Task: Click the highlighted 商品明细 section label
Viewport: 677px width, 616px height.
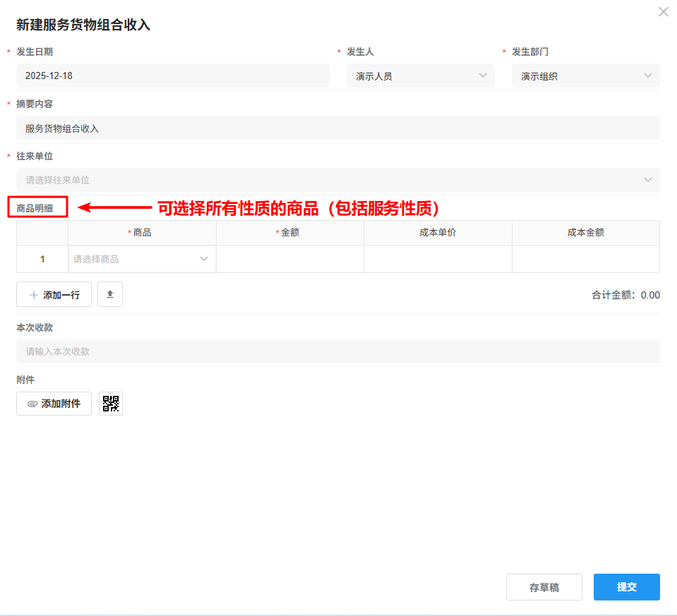Action: click(37, 207)
